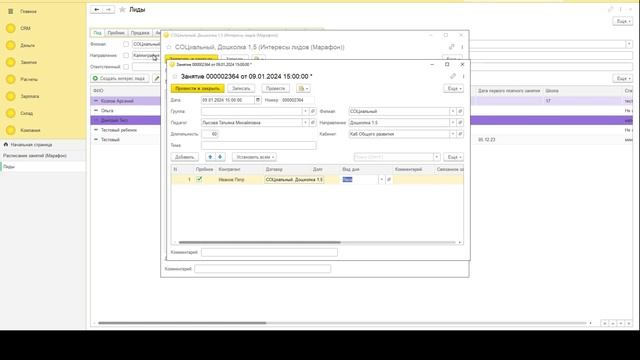Select the Лид tab in Лиды form
The height and width of the screenshot is (360, 640).
coord(97,33)
